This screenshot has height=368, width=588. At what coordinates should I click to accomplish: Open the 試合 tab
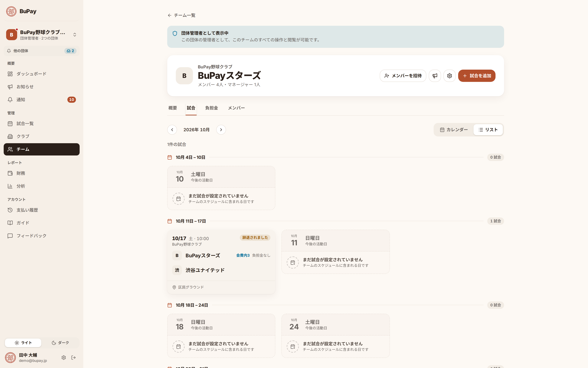tap(191, 108)
